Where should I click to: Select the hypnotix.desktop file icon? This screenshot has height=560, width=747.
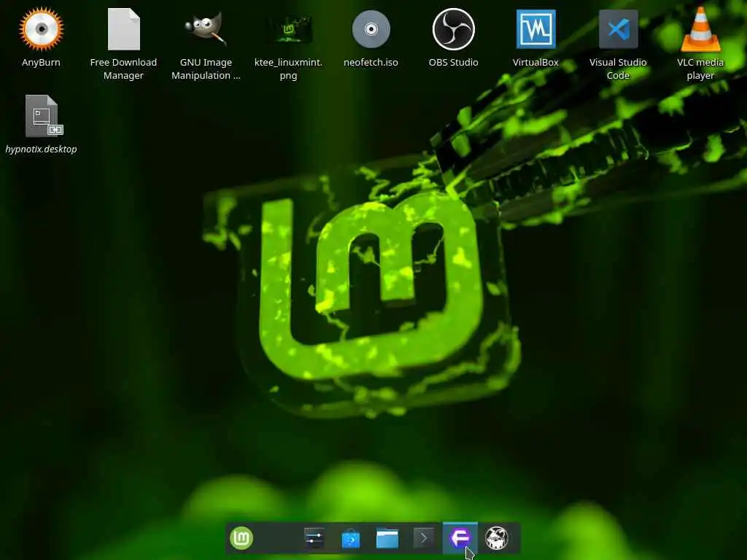pos(43,116)
